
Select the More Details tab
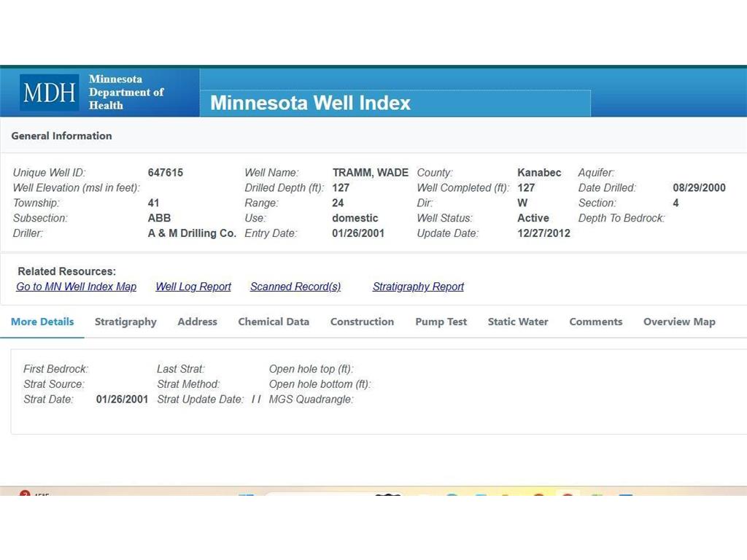pyautogui.click(x=42, y=322)
